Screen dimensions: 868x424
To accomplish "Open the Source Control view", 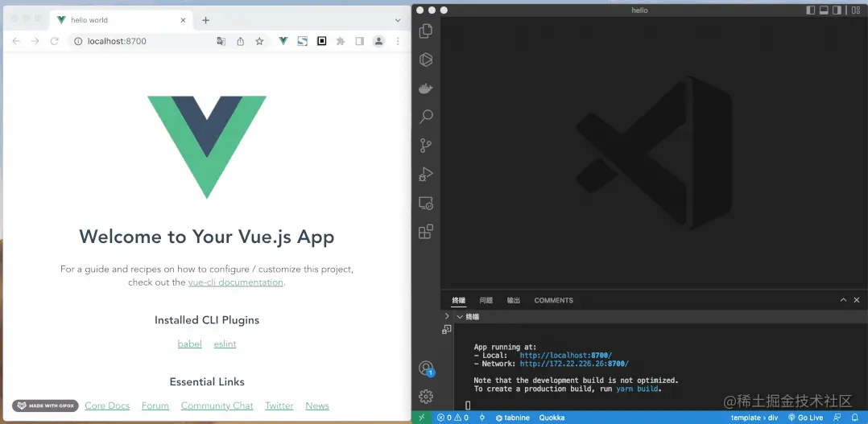I will [426, 146].
